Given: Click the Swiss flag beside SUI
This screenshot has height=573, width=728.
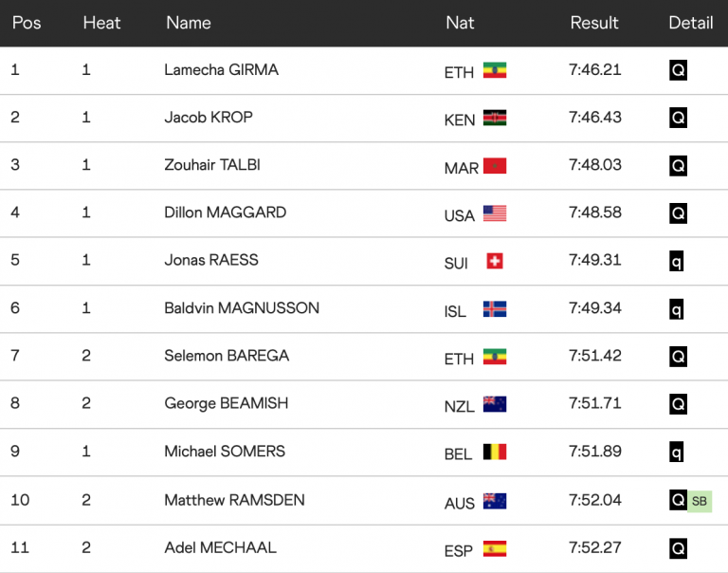Looking at the screenshot, I should coord(494,261).
